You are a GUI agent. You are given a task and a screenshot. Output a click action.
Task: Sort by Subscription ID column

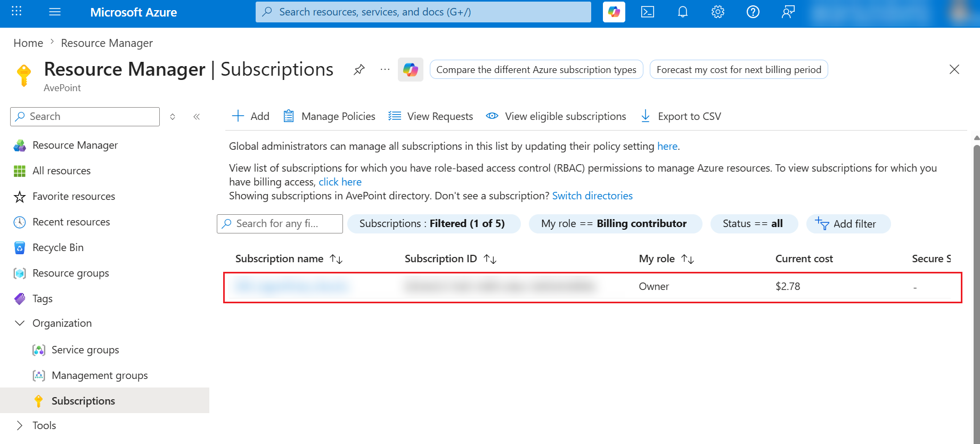point(451,259)
